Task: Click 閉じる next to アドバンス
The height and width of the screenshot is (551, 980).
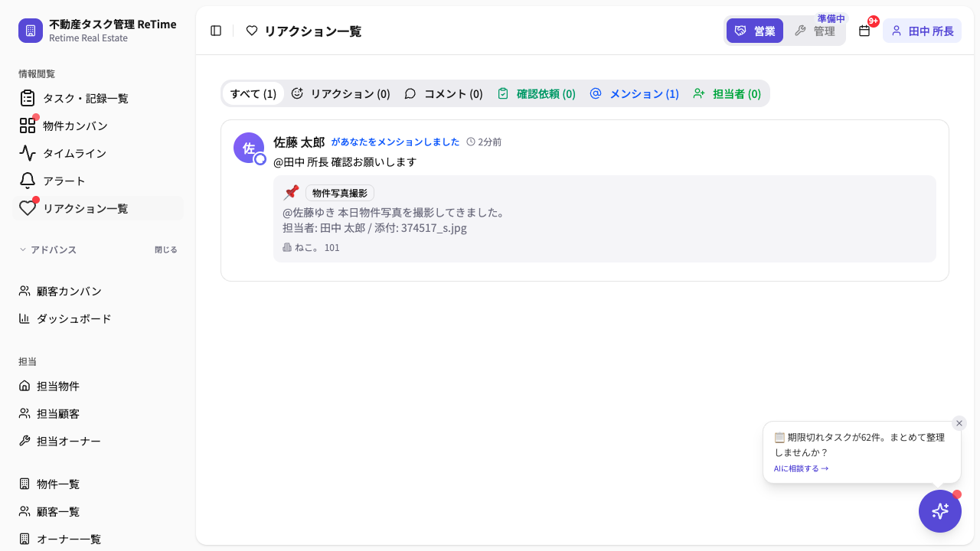Action: pyautogui.click(x=165, y=249)
